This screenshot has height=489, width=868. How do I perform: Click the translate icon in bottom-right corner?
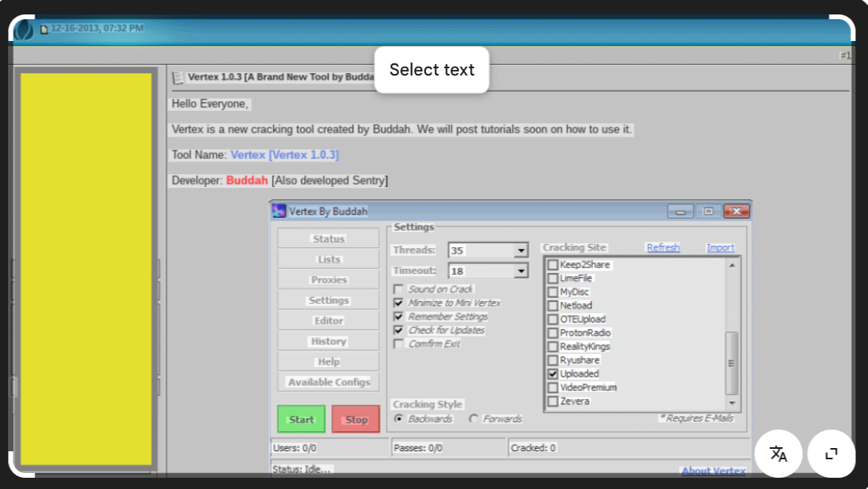(x=777, y=454)
